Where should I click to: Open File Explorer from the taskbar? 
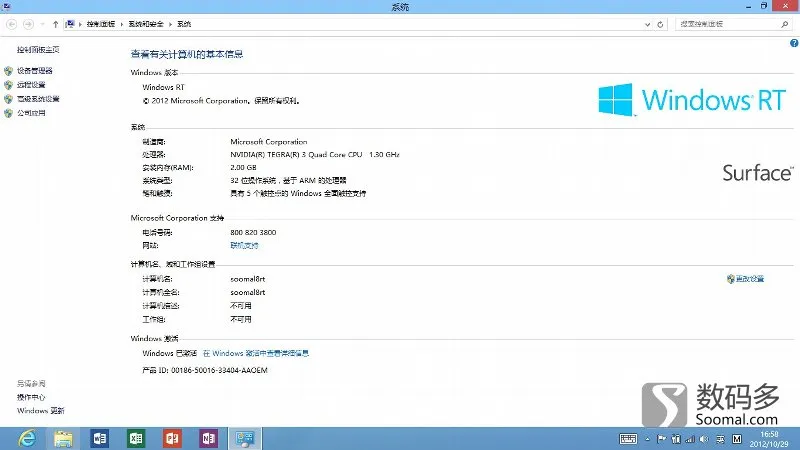[x=63, y=438]
